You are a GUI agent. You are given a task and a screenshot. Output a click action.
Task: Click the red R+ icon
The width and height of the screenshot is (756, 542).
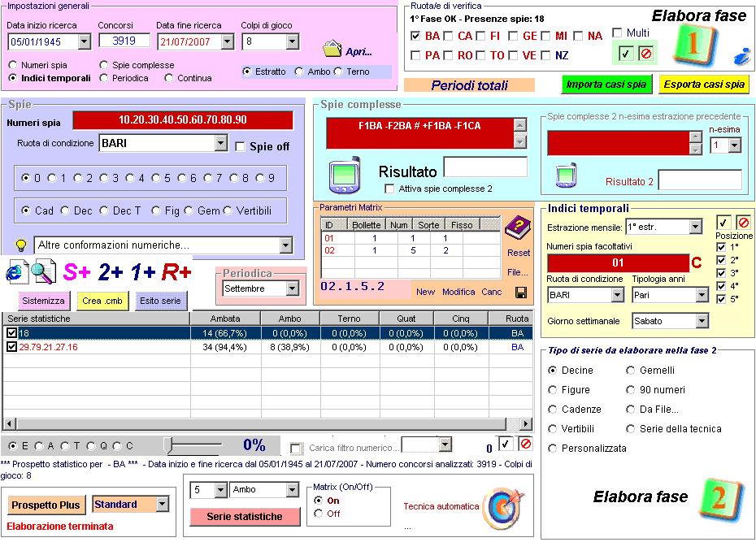pyautogui.click(x=176, y=272)
